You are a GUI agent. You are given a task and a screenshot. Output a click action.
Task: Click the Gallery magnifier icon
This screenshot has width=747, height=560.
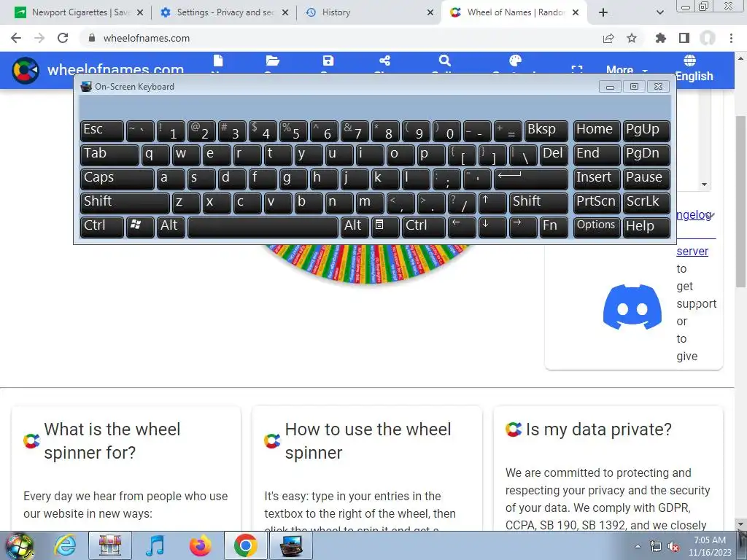coord(444,61)
